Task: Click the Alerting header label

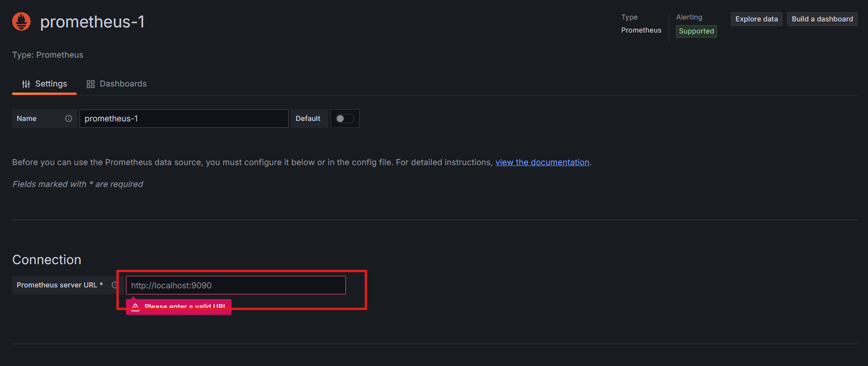Action: coord(689,17)
